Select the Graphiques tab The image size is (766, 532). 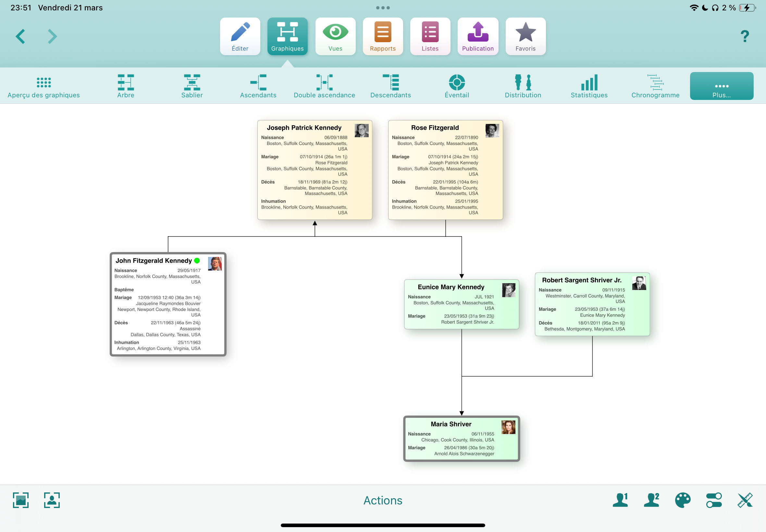click(x=288, y=36)
